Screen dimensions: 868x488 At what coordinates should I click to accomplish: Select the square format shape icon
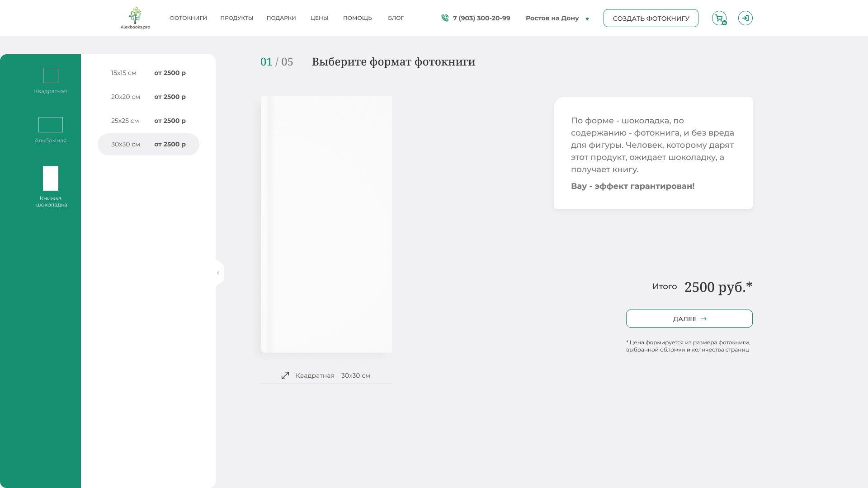[x=51, y=75]
